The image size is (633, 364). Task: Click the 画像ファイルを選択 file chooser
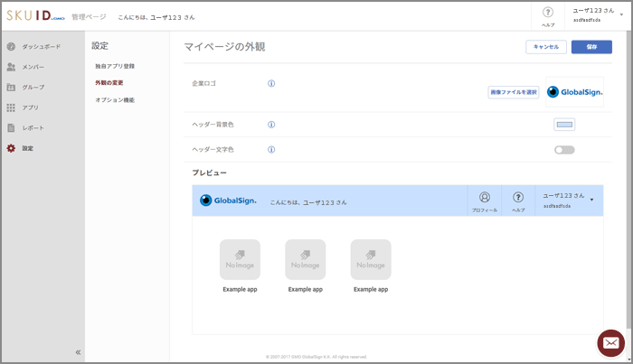[x=513, y=92]
